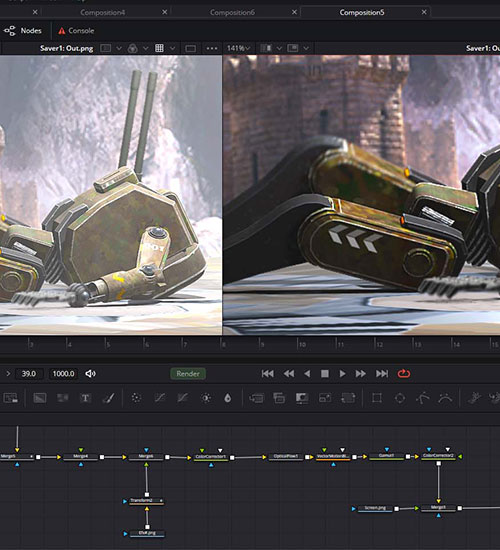Select the Transform2 node

click(x=147, y=501)
